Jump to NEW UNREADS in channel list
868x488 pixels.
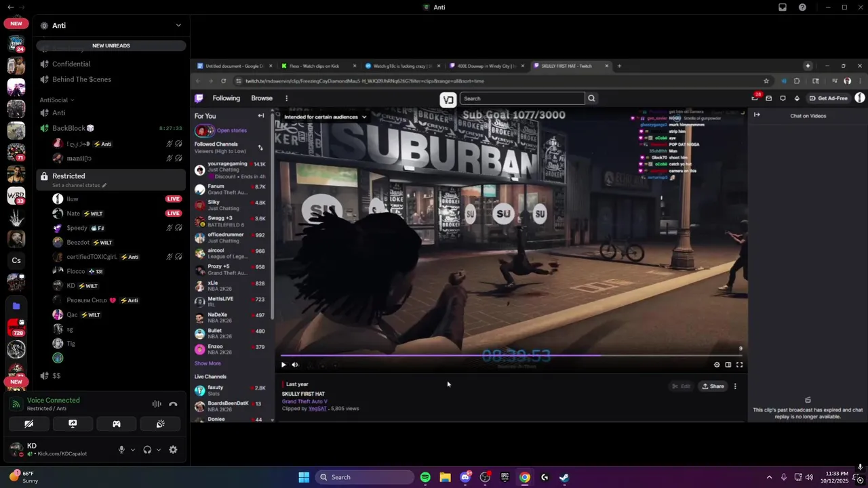tap(111, 45)
